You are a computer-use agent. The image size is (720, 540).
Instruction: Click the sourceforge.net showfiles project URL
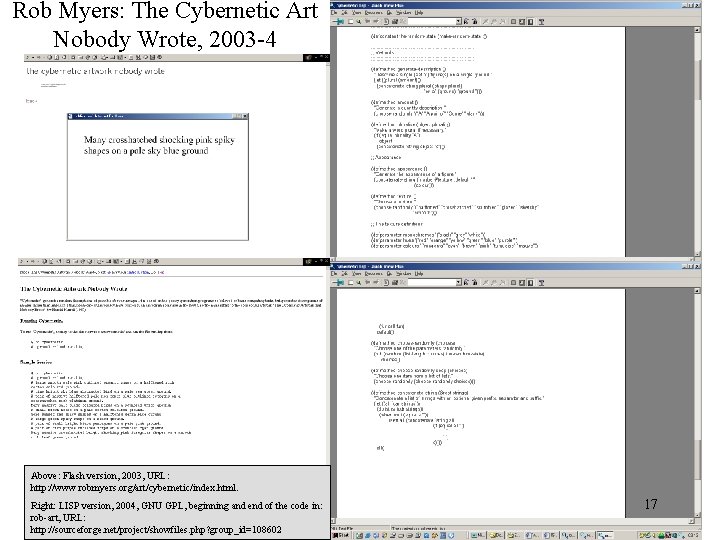(x=156, y=529)
